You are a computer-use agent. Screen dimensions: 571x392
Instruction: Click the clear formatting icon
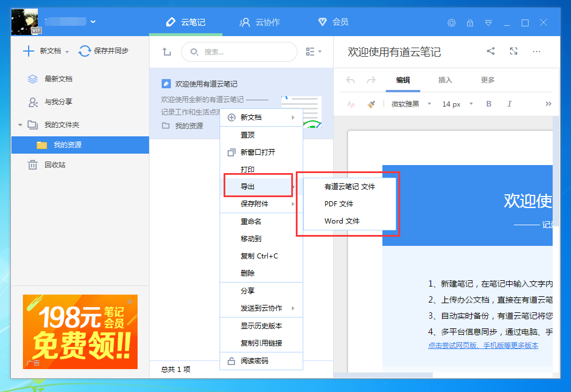pyautogui.click(x=350, y=104)
